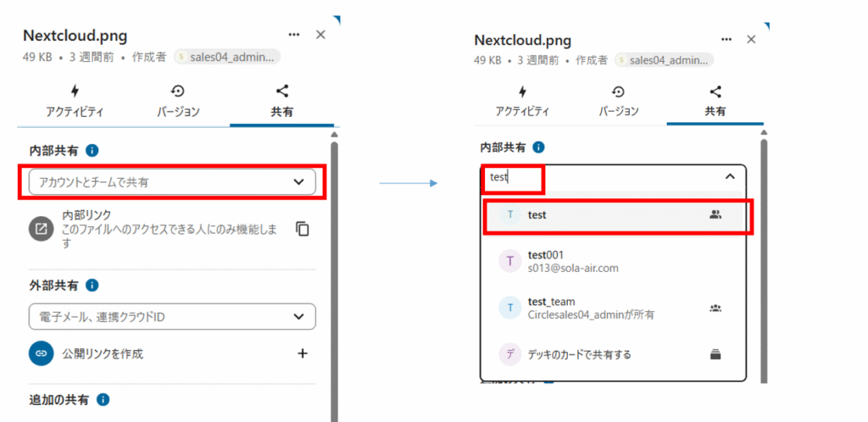Expand the アカウントとチームで共有 dropdown
Viewport: 868px width, 422px height.
point(298,181)
